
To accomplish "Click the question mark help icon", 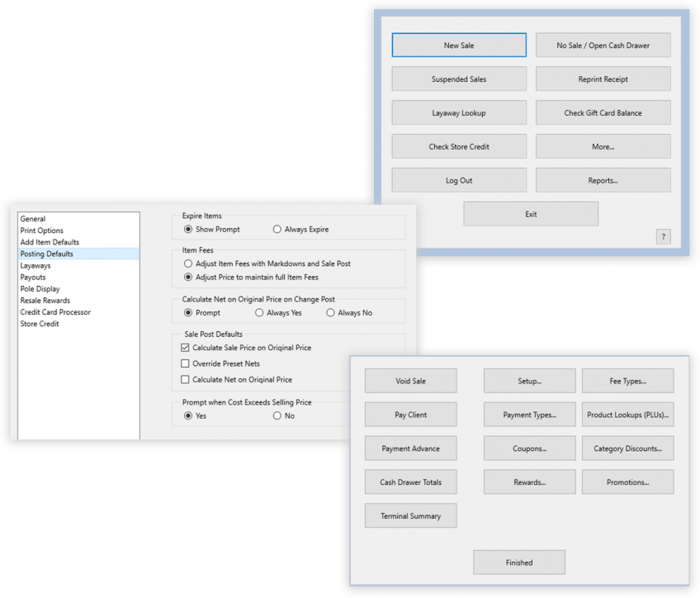I will (x=664, y=237).
